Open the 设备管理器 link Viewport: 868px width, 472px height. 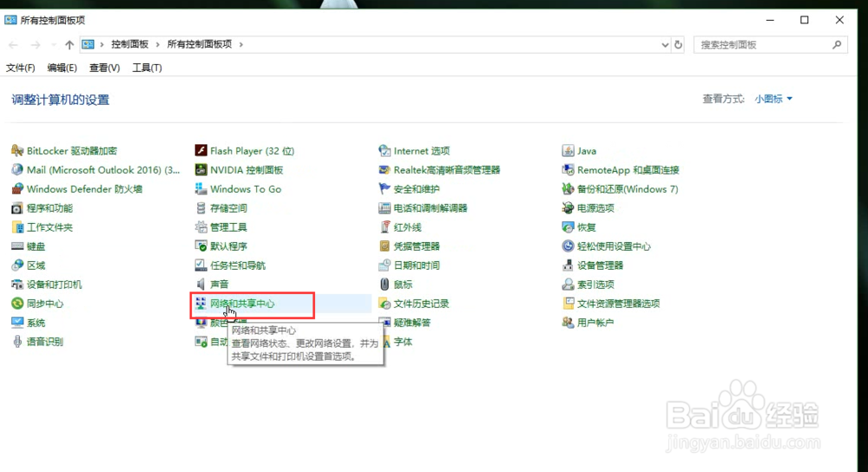pos(600,265)
